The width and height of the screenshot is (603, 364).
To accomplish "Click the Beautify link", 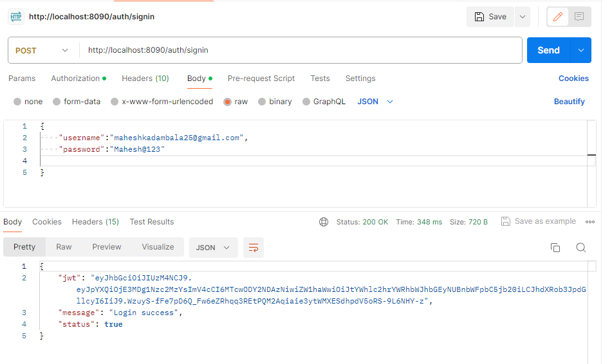I will [569, 102].
